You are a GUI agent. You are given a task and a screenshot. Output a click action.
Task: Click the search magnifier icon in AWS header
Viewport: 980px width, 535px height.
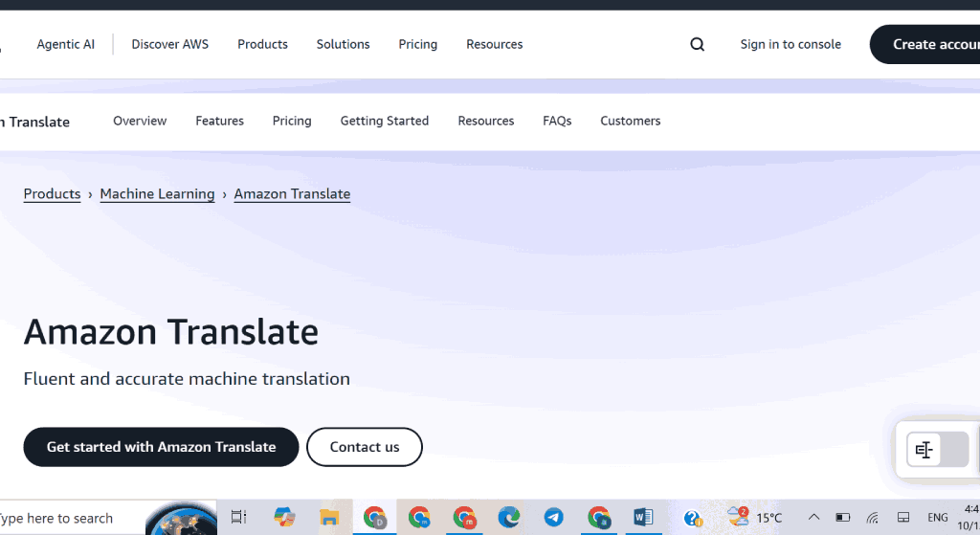coord(697,44)
